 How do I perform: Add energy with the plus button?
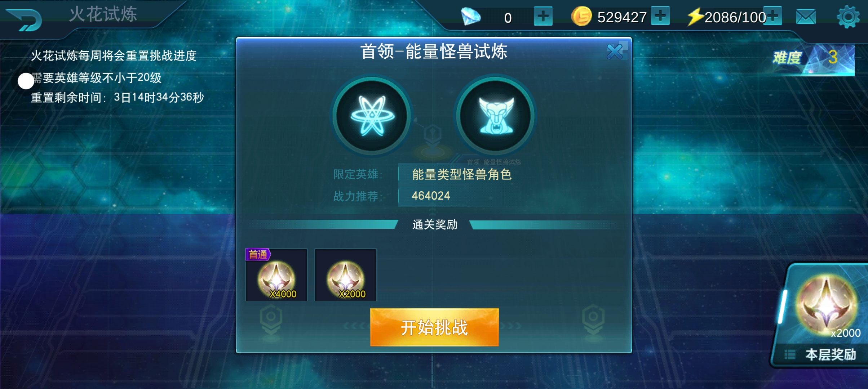[x=772, y=16]
